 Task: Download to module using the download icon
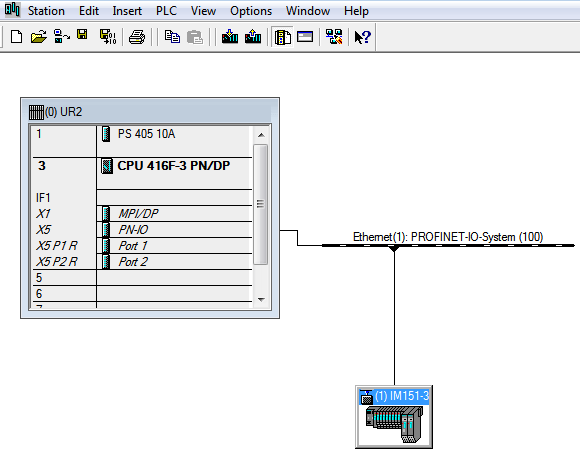point(230,37)
